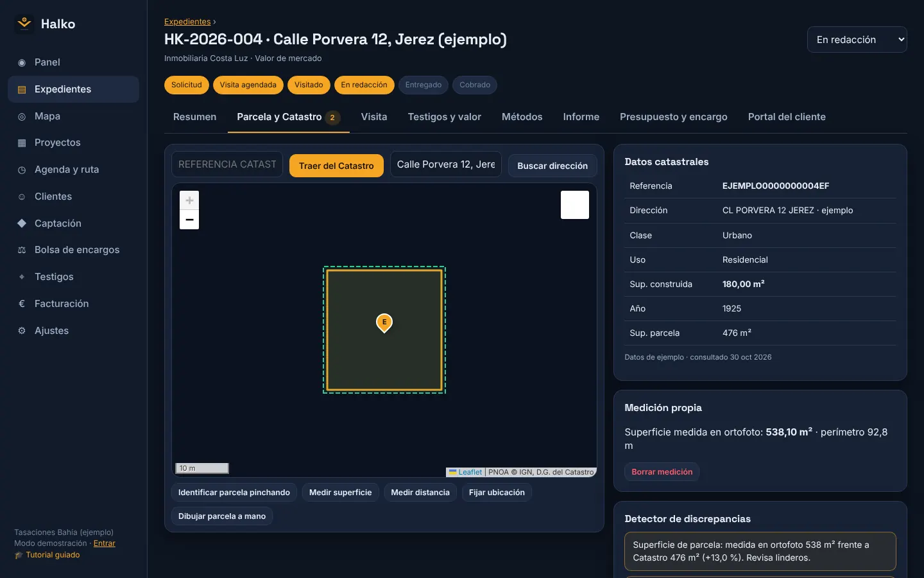Click Identificar parcela pinchando button
Image resolution: width=924 pixels, height=578 pixels.
pos(234,493)
